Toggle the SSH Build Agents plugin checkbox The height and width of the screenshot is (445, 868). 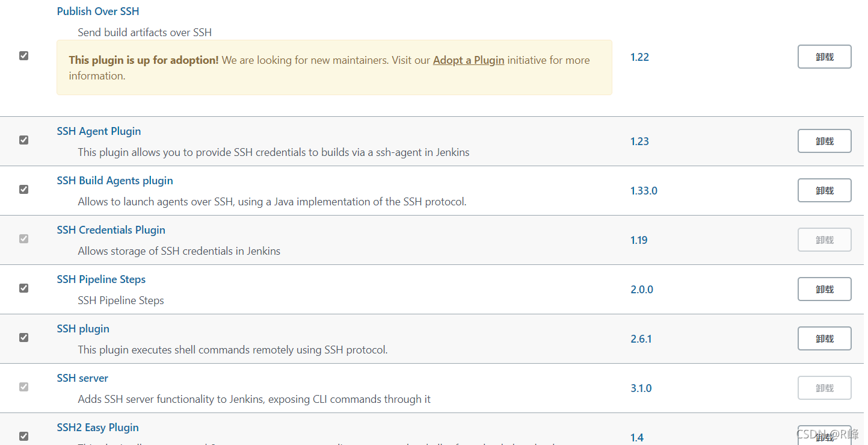[x=23, y=190]
